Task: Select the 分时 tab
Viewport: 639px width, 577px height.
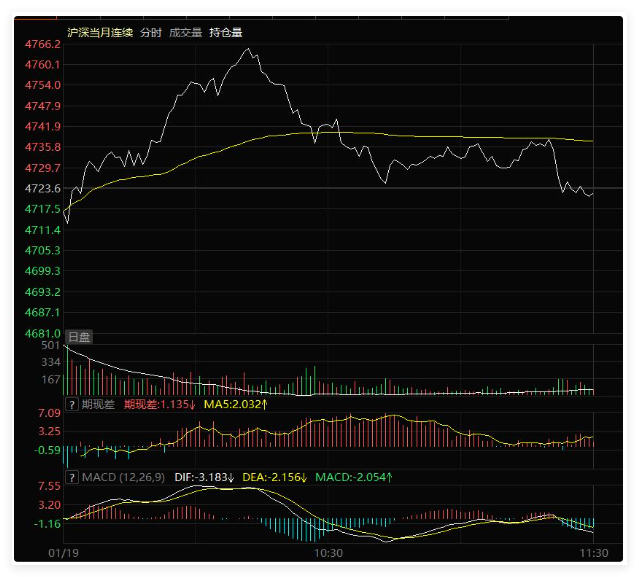Action: 150,32
